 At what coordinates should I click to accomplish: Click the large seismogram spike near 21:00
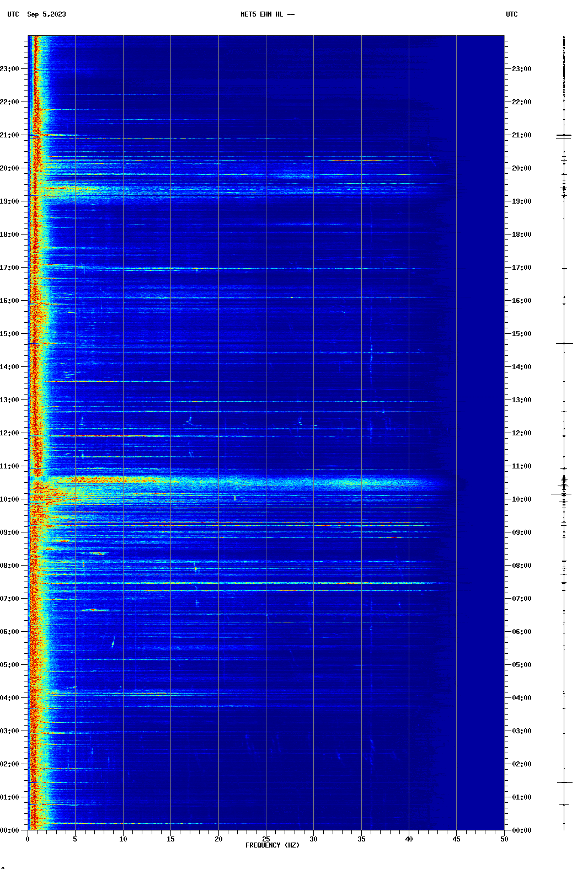click(x=564, y=135)
